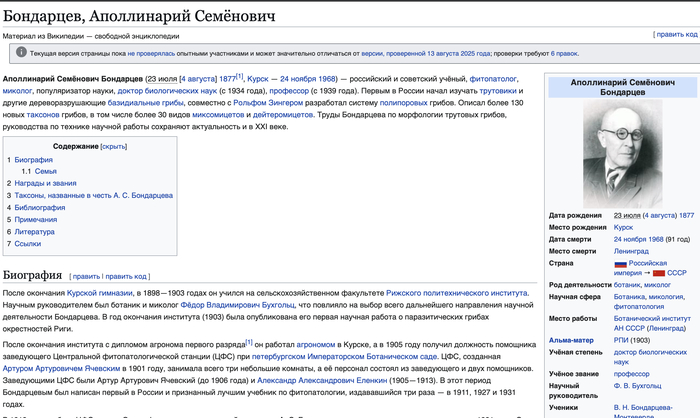The image size is (700, 418).
Task: Click the USSR red flag icon
Action: [659, 272]
